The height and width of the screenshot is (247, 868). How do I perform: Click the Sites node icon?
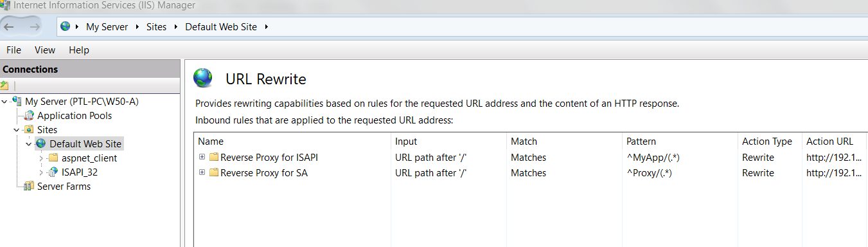29,130
